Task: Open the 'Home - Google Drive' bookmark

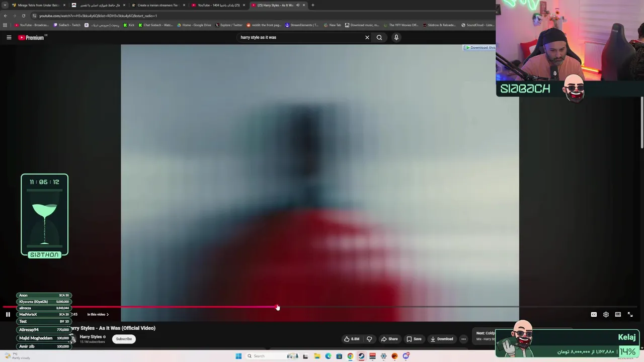Action: [x=194, y=25]
